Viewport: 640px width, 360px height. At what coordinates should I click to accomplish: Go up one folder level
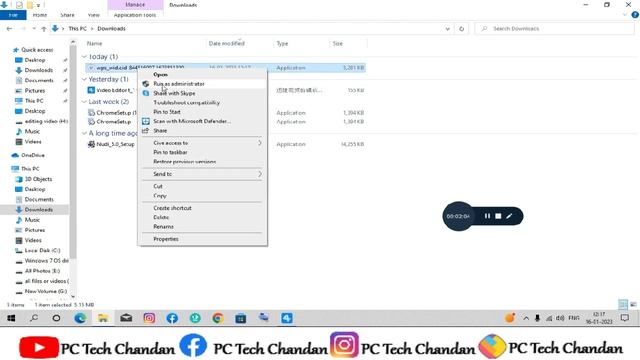pyautogui.click(x=44, y=29)
